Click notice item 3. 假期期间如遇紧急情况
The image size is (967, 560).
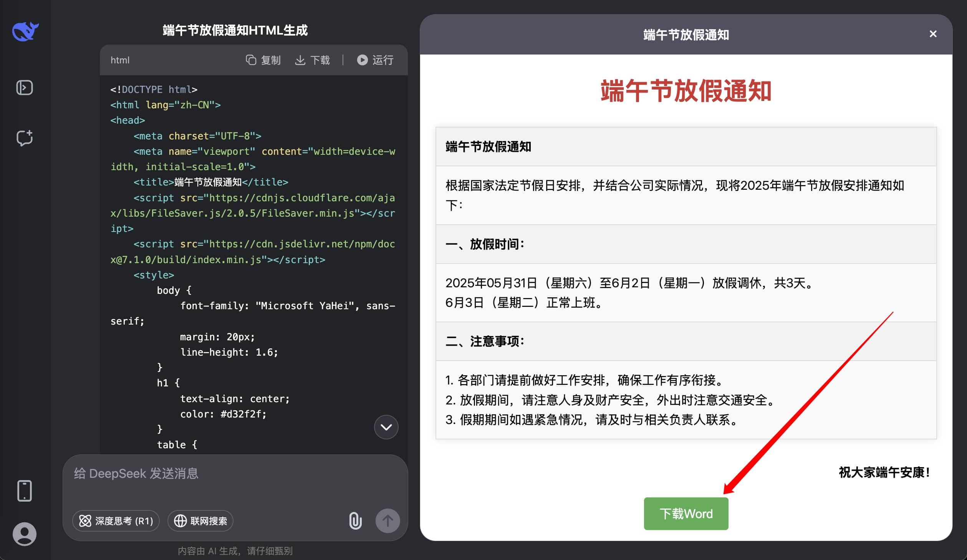[x=593, y=420]
